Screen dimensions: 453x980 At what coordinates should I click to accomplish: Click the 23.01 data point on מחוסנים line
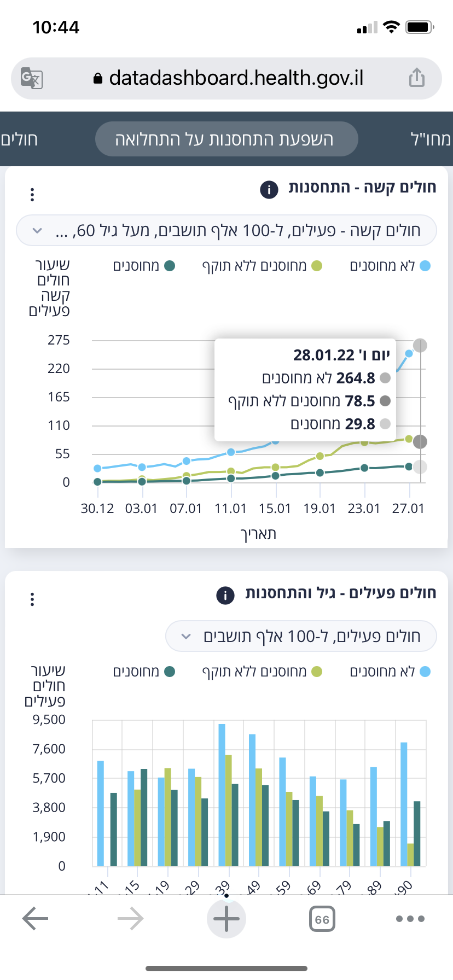click(364, 468)
